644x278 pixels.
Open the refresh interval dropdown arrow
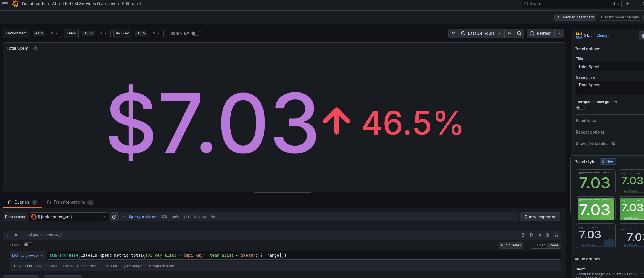pos(559,33)
